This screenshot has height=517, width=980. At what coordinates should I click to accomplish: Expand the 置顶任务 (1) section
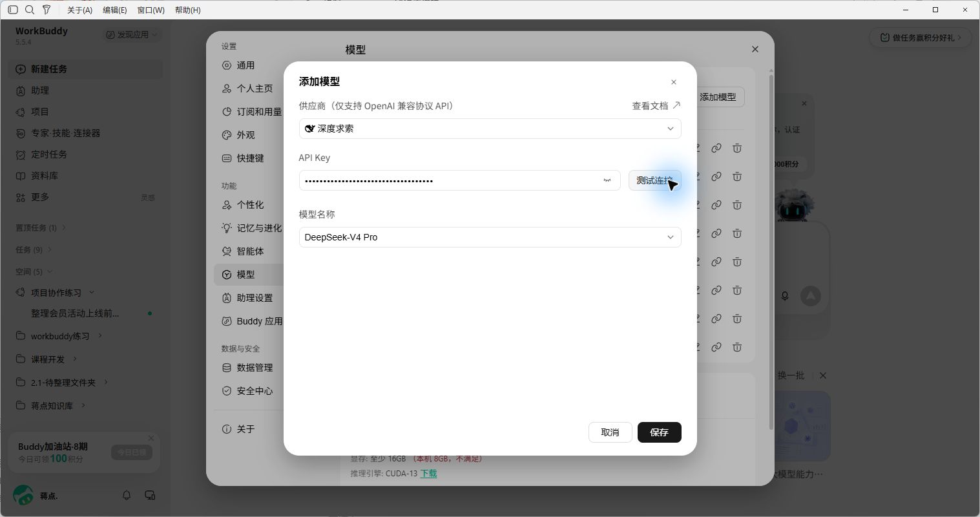41,227
